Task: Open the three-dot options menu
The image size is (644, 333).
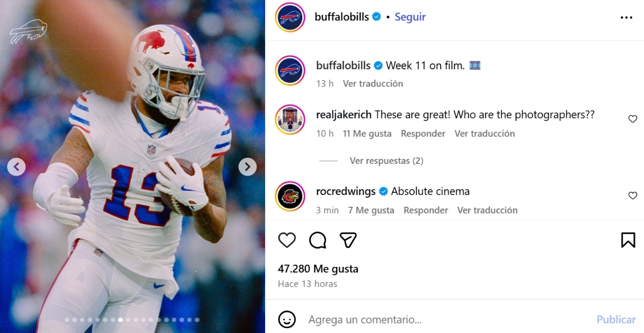Action: pyautogui.click(x=626, y=17)
